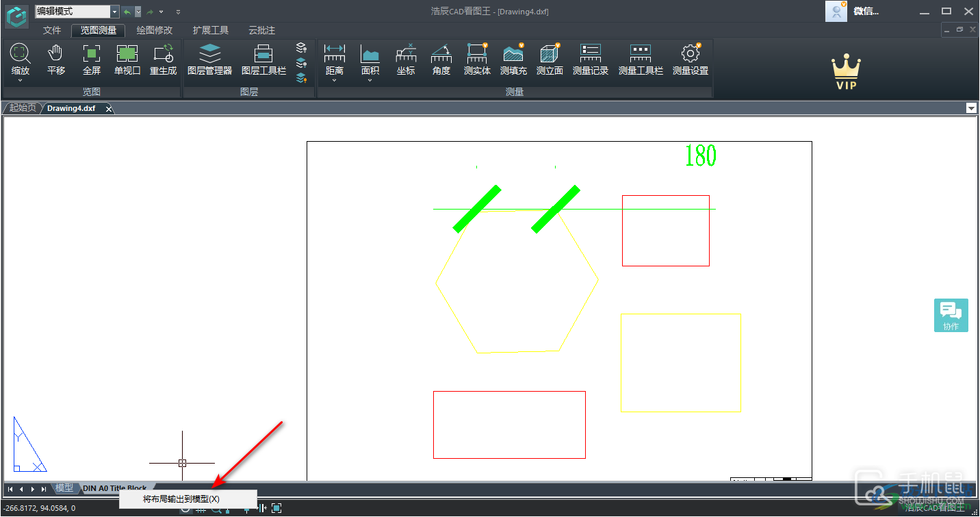Switch to the 模型 layout tab
Image resolution: width=980 pixels, height=517 pixels.
tap(64, 488)
